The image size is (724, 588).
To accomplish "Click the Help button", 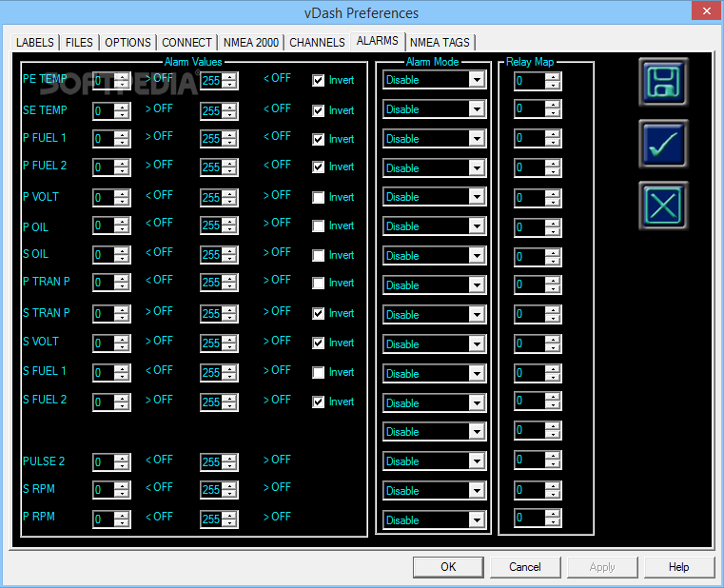I will click(x=678, y=567).
